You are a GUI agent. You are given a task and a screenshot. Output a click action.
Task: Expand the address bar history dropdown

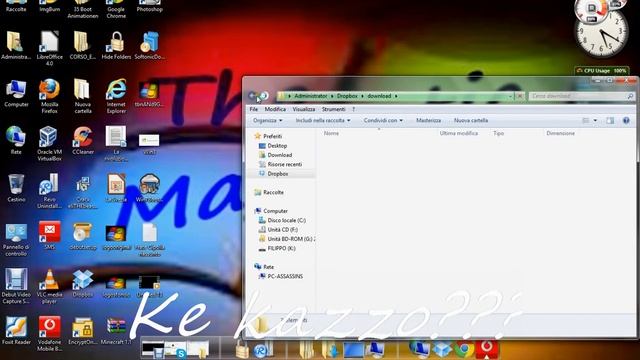pos(510,96)
